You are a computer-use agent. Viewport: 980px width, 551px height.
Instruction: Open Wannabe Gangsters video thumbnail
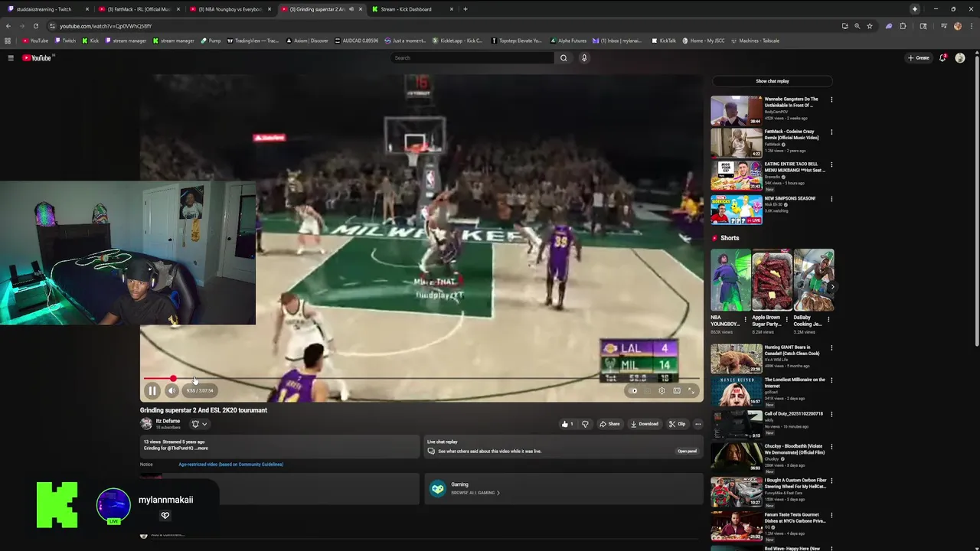coord(737,110)
